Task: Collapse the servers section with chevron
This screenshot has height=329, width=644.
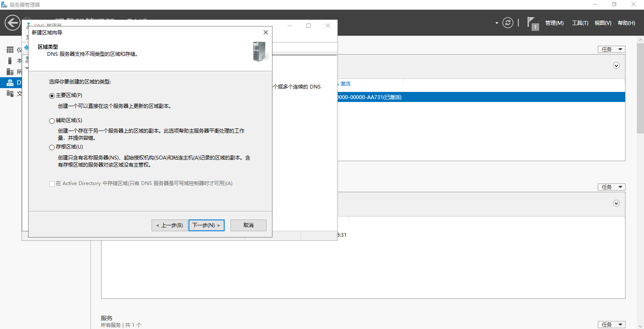Action: coord(616,65)
